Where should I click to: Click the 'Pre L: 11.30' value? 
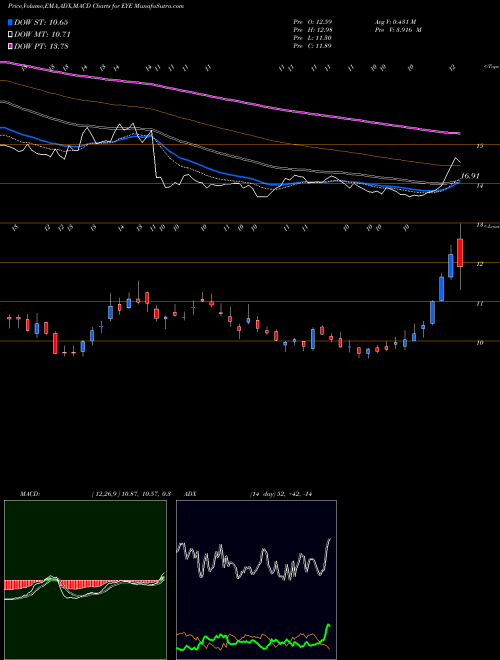pyautogui.click(x=313, y=38)
